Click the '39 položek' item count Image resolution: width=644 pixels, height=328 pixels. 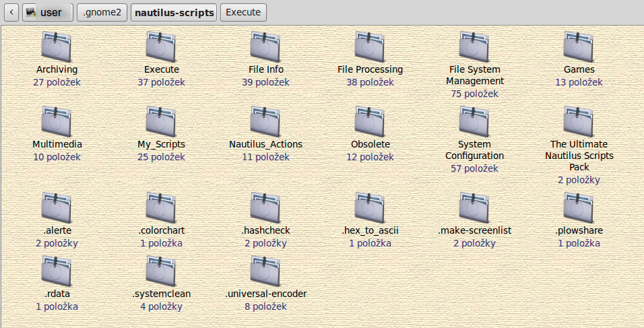[265, 82]
